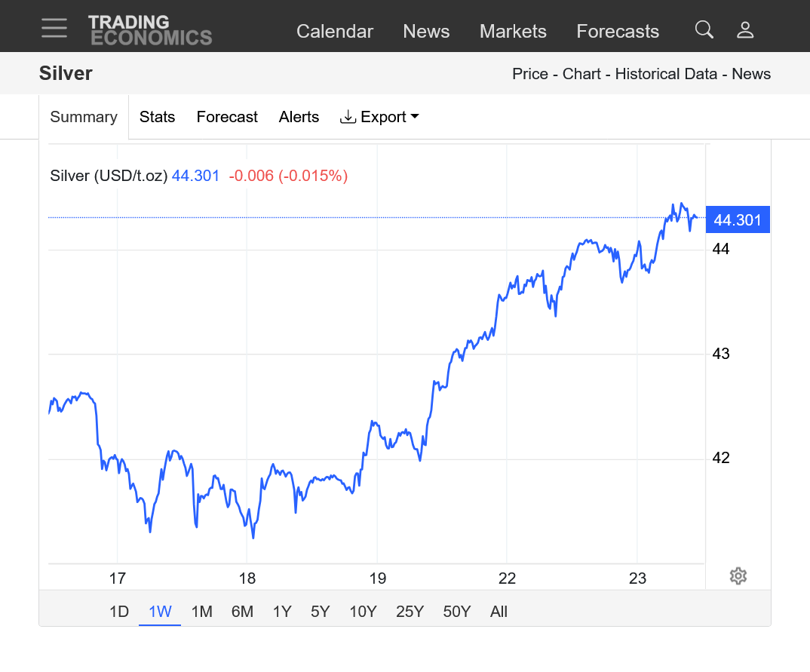
Task: Switch chart to 1Y range
Action: pyautogui.click(x=282, y=612)
